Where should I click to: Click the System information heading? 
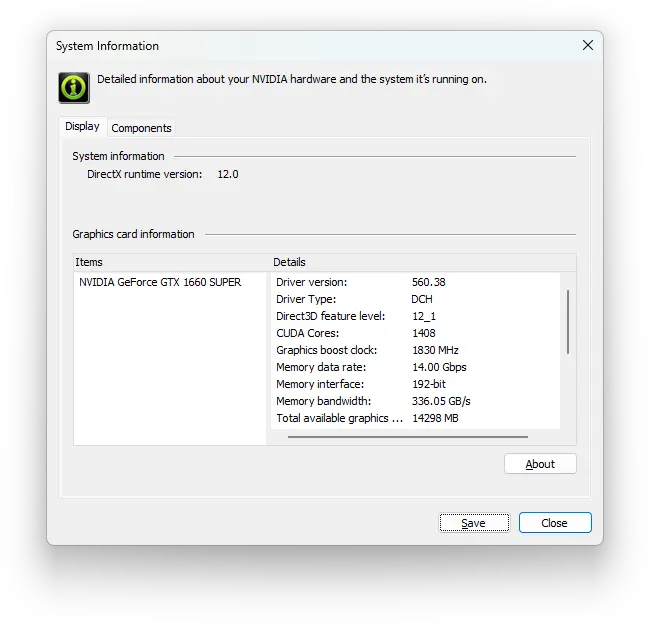click(118, 156)
